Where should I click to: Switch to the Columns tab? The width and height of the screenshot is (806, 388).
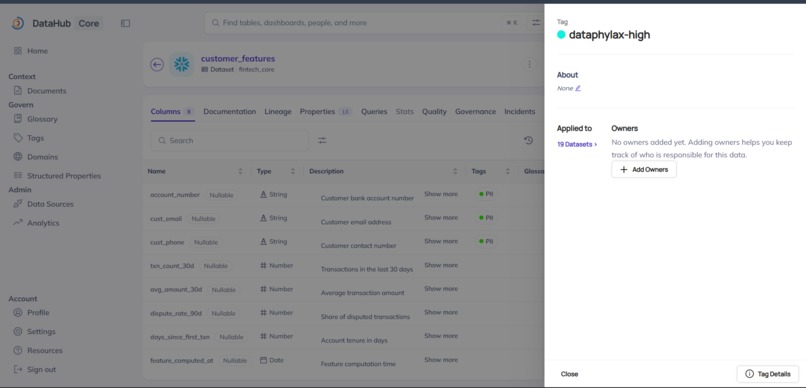(172, 112)
